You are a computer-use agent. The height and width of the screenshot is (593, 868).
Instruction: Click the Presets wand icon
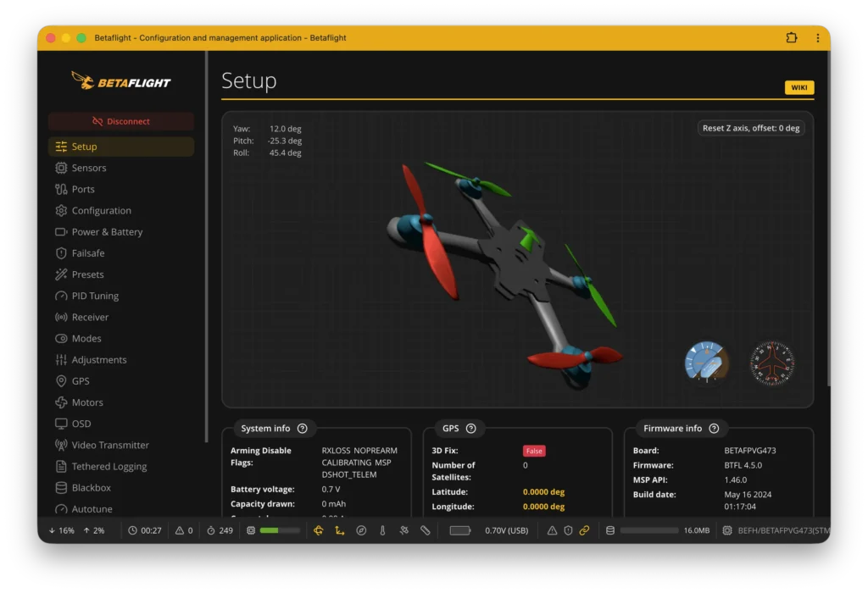(x=61, y=274)
